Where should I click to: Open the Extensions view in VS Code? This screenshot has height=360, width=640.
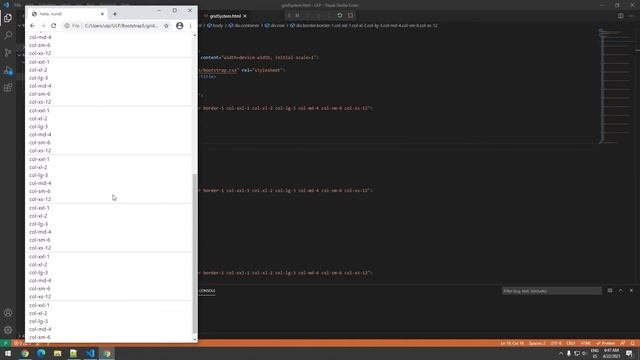pyautogui.click(x=8, y=88)
